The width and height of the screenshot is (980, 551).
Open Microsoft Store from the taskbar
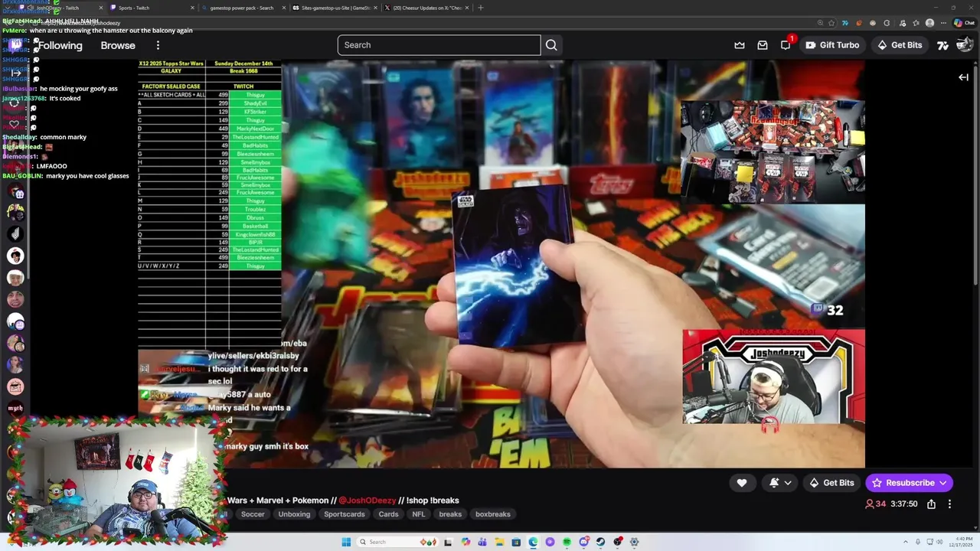(516, 542)
